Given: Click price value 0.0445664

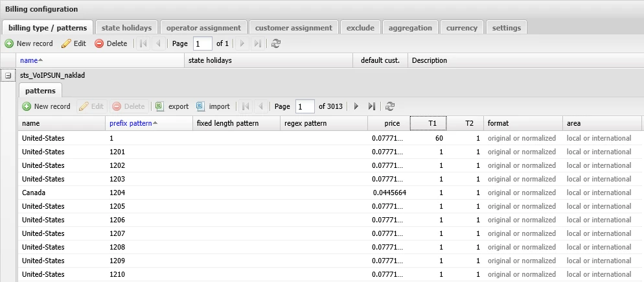Looking at the screenshot, I should 390,193.
